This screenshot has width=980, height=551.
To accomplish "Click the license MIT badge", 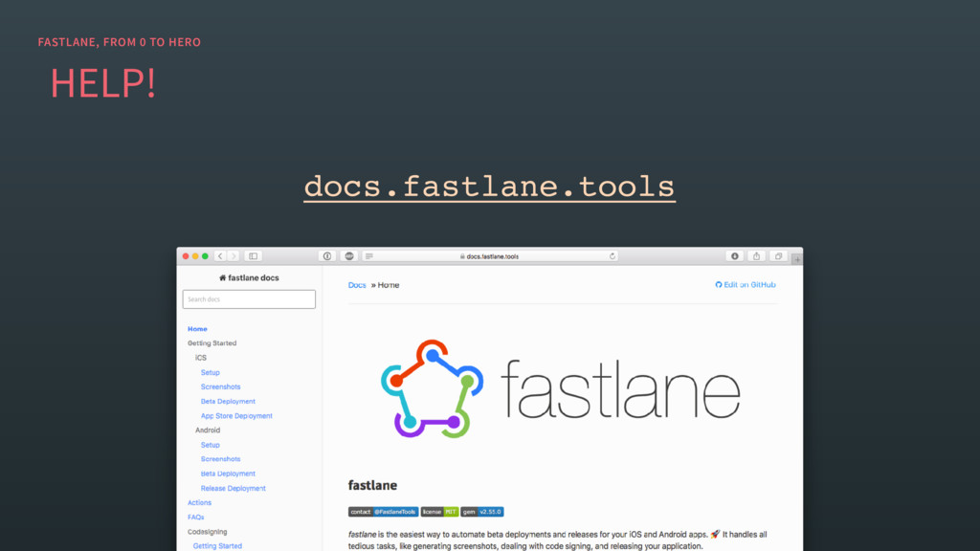I will (439, 512).
